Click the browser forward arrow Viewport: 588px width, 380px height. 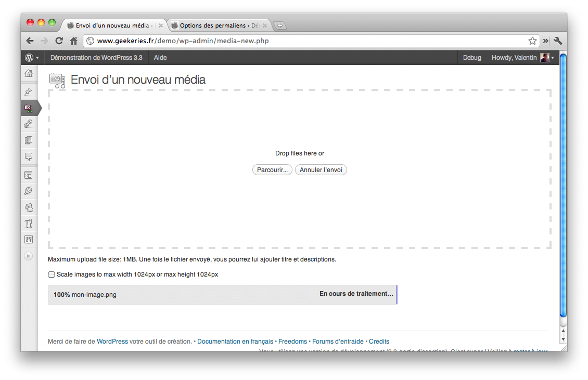(44, 41)
